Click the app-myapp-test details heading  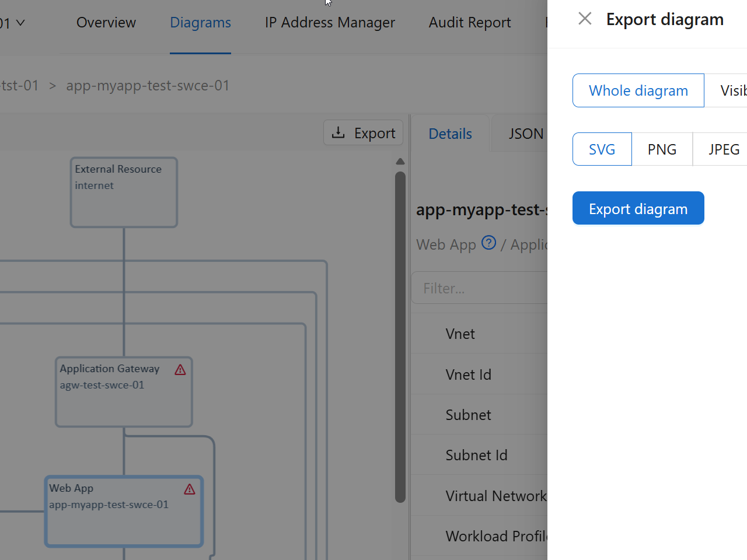click(481, 209)
